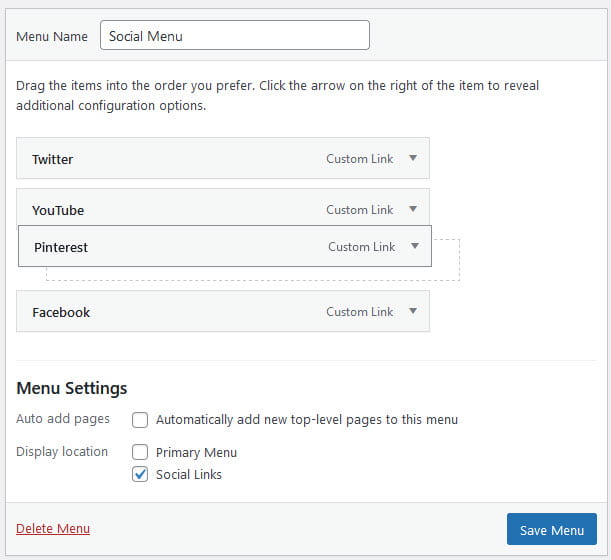Click Custom Link label on YouTube item
The image size is (611, 560).
360,210
